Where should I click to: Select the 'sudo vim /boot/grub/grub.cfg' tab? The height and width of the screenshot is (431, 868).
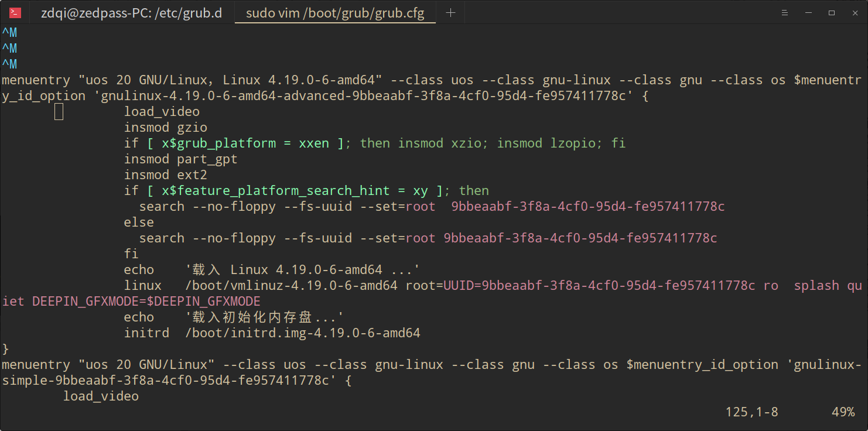coord(334,12)
